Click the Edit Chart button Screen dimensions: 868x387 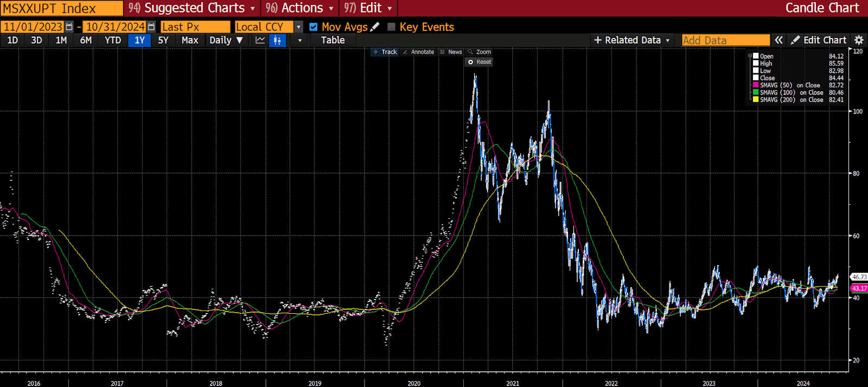819,40
